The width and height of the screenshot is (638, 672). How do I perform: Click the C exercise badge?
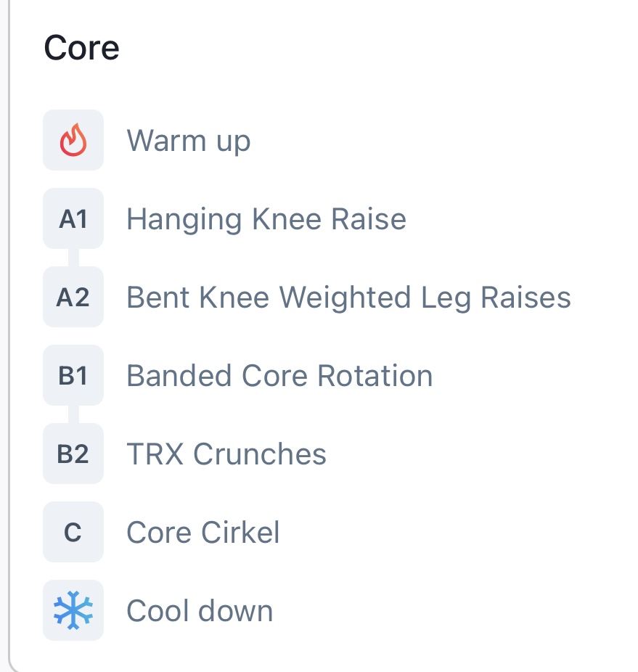point(73,532)
